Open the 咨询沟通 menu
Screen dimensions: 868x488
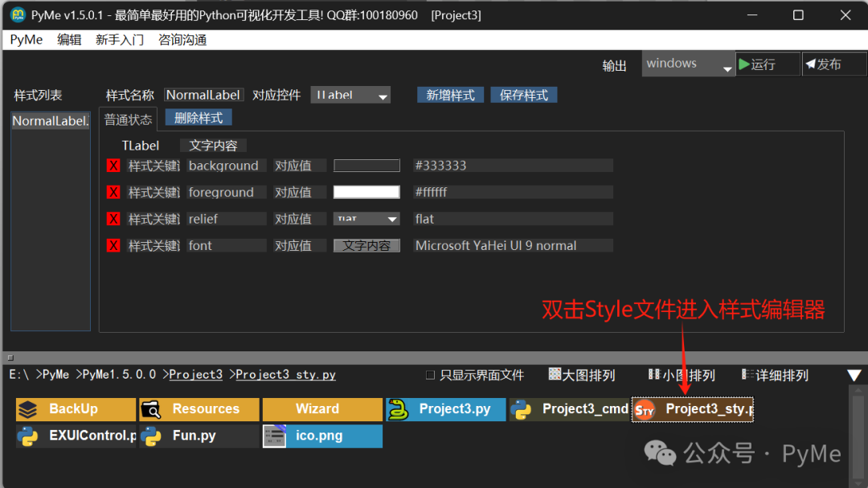click(x=182, y=40)
